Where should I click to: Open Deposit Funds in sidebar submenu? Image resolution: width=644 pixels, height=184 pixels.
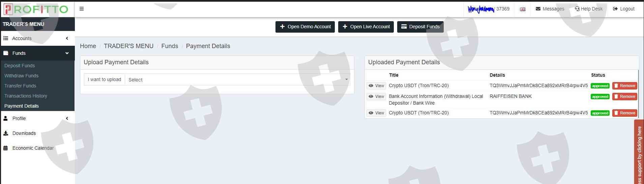coord(20,66)
